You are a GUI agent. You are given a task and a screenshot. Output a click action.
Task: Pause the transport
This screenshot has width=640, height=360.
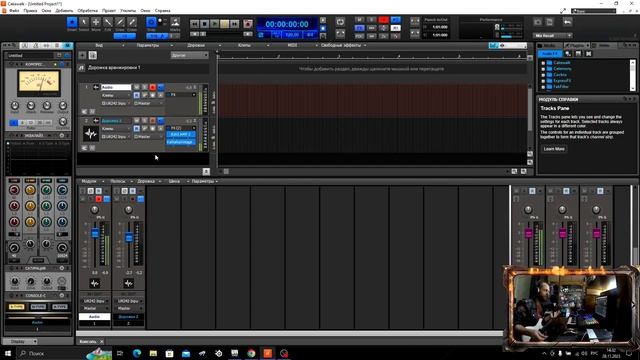(x=224, y=24)
